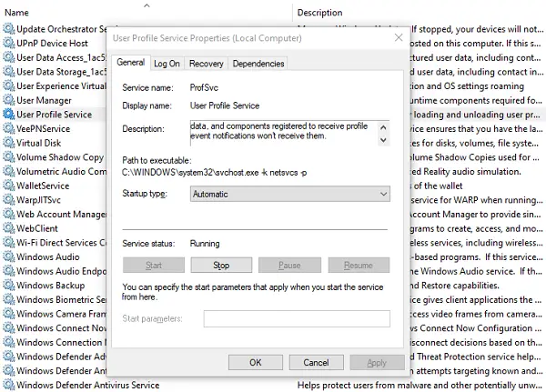The width and height of the screenshot is (546, 392).
Task: Switch to the Dependencies tab
Action: coord(258,64)
